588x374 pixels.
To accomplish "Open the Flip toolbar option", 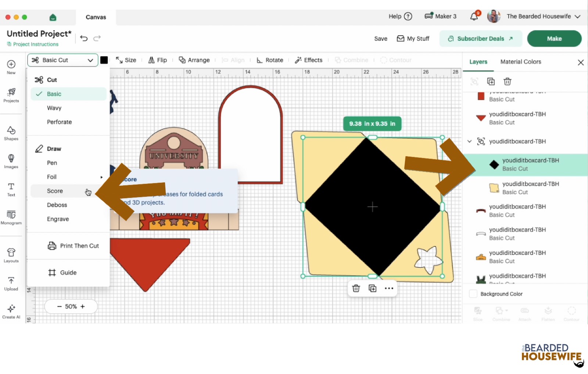I will (157, 60).
